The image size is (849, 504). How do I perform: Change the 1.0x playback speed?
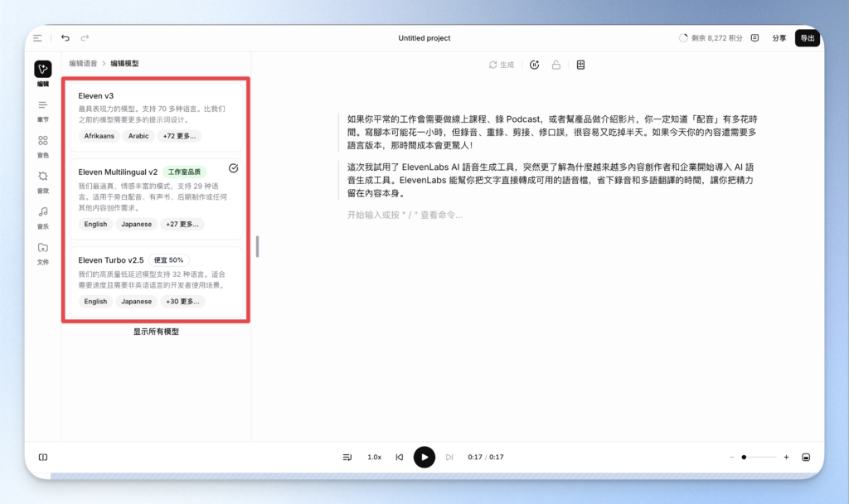(374, 458)
